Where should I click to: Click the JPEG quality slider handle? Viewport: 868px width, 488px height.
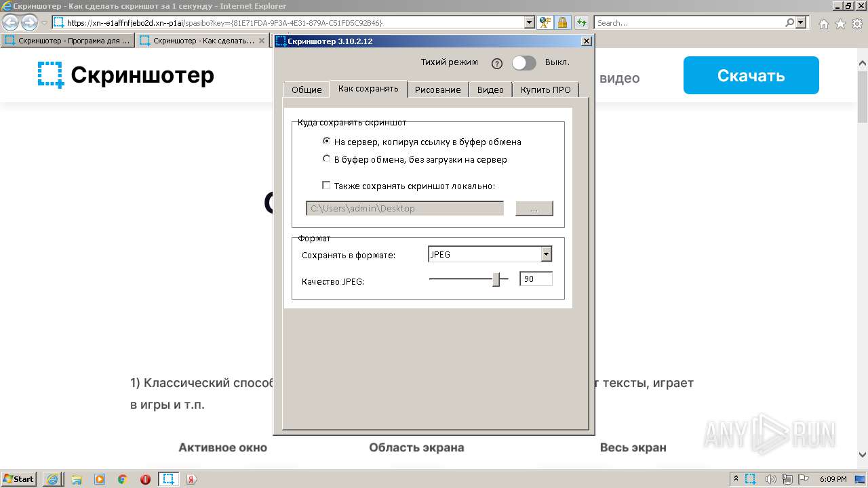496,279
